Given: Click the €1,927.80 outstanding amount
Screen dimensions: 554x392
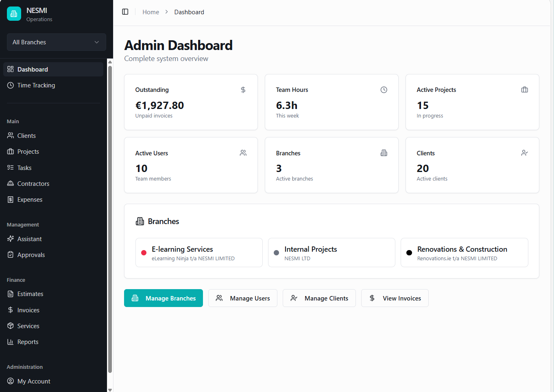Looking at the screenshot, I should [160, 106].
